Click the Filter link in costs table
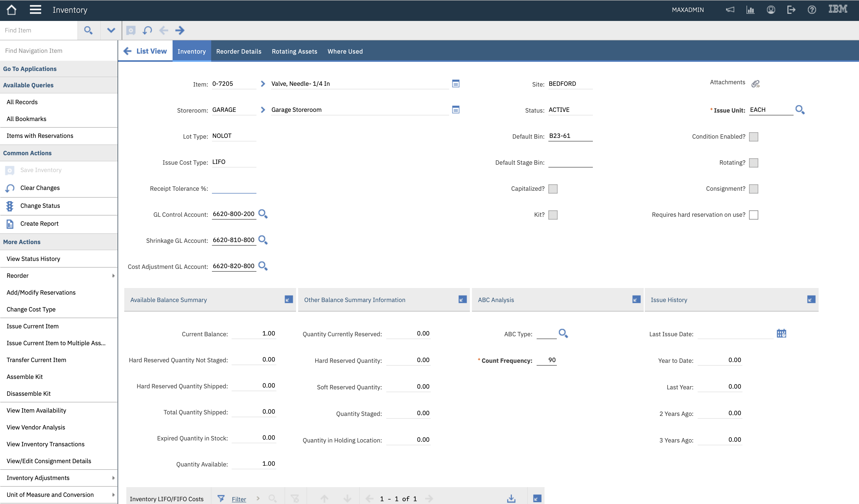 (239, 499)
